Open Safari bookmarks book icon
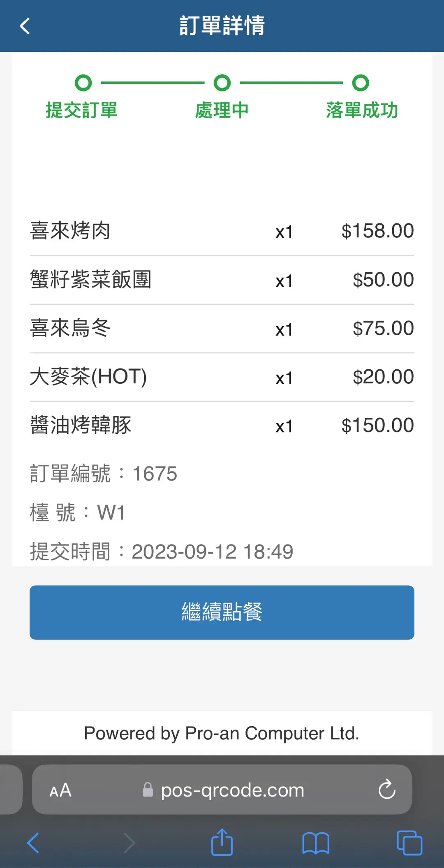 point(315,843)
